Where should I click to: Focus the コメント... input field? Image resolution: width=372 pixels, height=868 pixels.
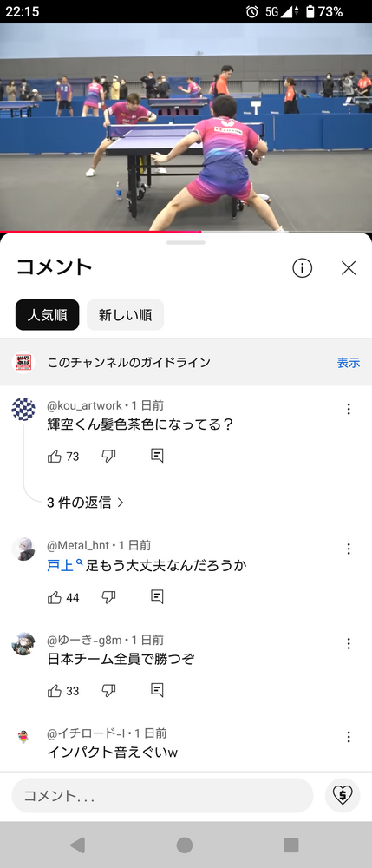pyautogui.click(x=162, y=795)
